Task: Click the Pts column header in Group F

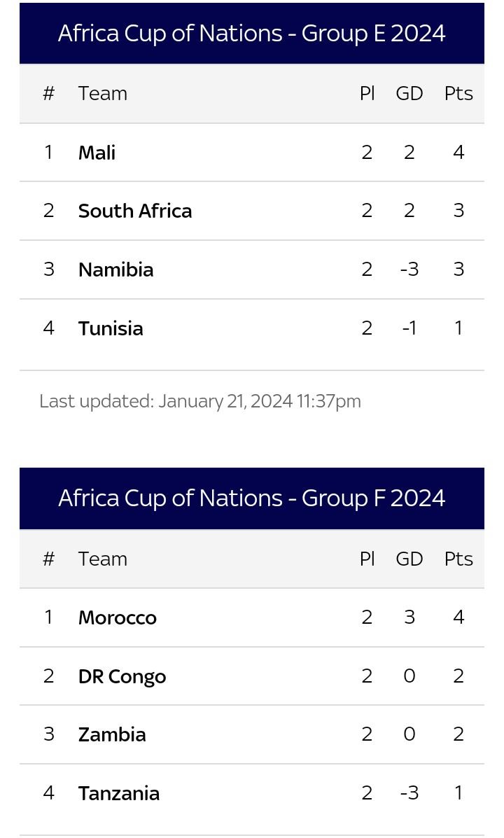Action: [x=458, y=559]
